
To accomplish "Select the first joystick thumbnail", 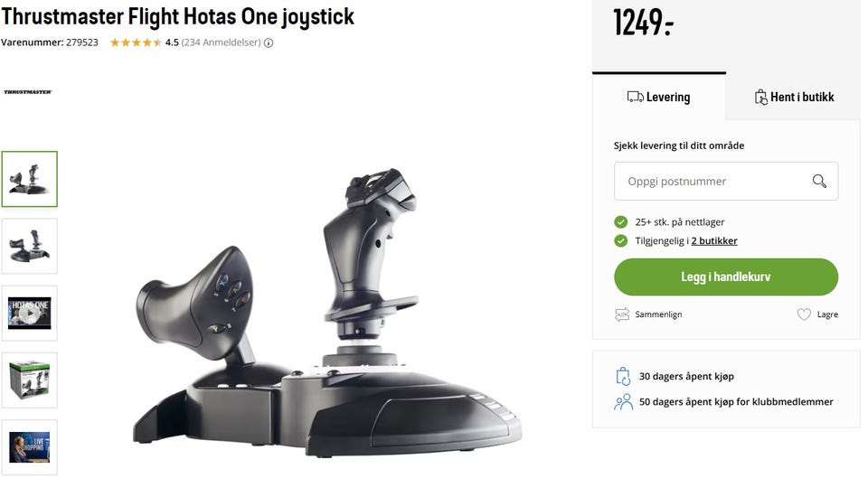I will pos(29,179).
